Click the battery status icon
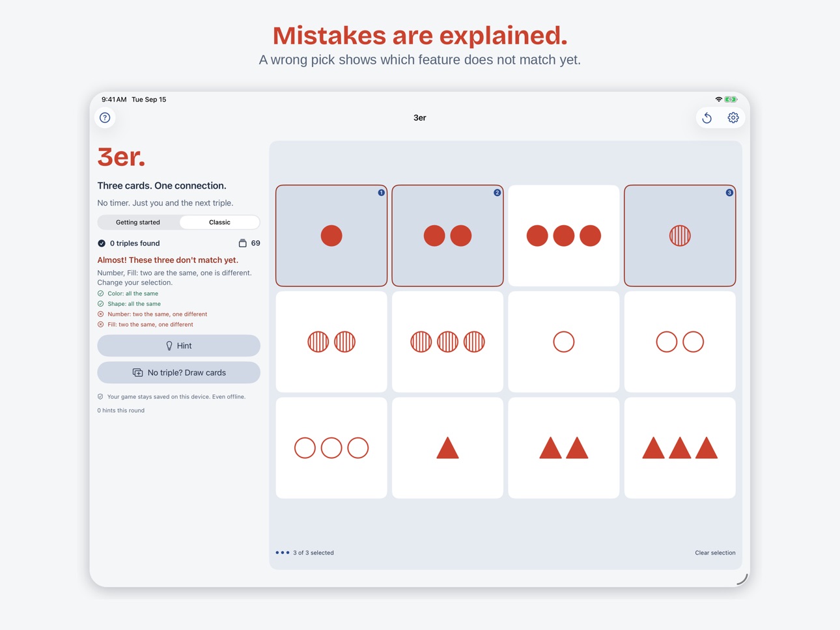This screenshot has width=840, height=630. click(x=731, y=100)
